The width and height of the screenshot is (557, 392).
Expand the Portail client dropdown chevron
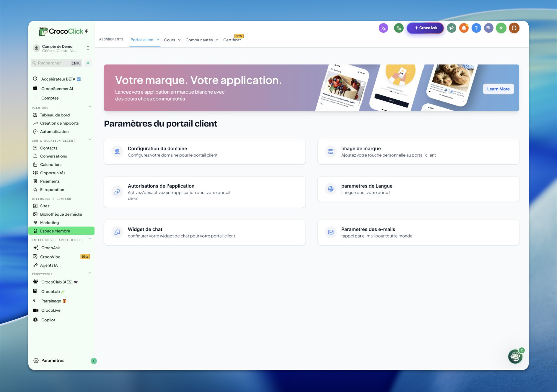pos(158,40)
